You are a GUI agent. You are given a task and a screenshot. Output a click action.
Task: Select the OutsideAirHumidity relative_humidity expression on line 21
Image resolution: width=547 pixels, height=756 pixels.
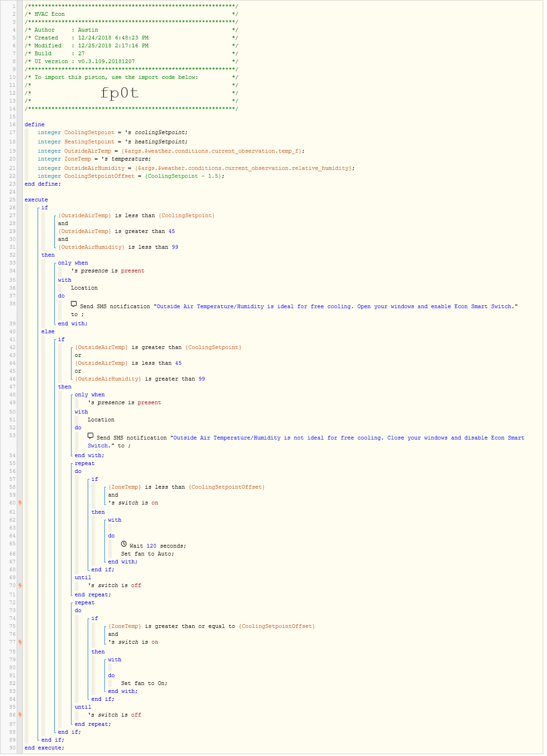point(243,168)
